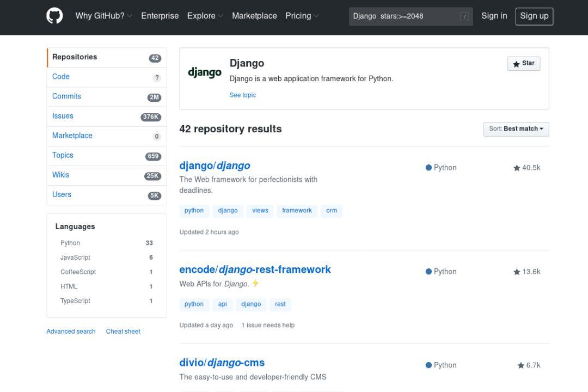
Task: Select the Users results filter
Action: (107, 195)
